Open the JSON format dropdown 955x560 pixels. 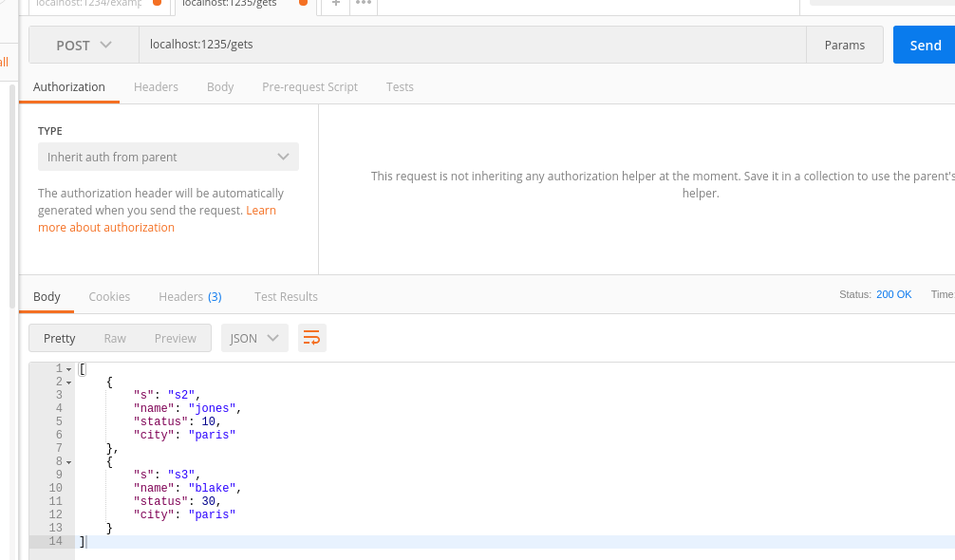pyautogui.click(x=254, y=338)
